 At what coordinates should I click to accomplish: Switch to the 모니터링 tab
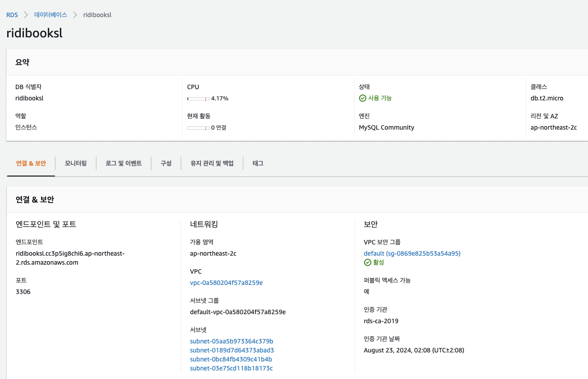pos(76,163)
